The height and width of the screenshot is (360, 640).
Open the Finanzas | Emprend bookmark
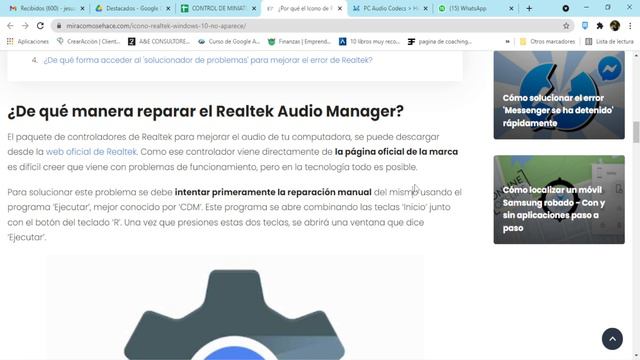pos(299,41)
